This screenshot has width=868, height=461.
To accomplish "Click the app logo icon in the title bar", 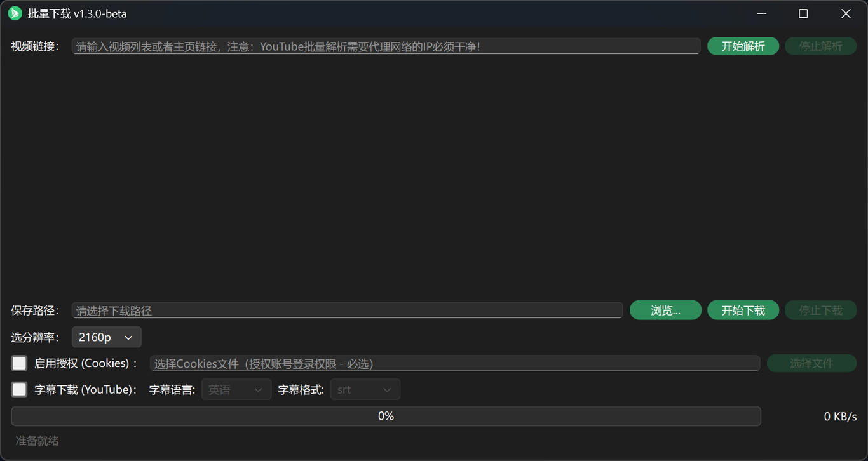I will 14,13.
